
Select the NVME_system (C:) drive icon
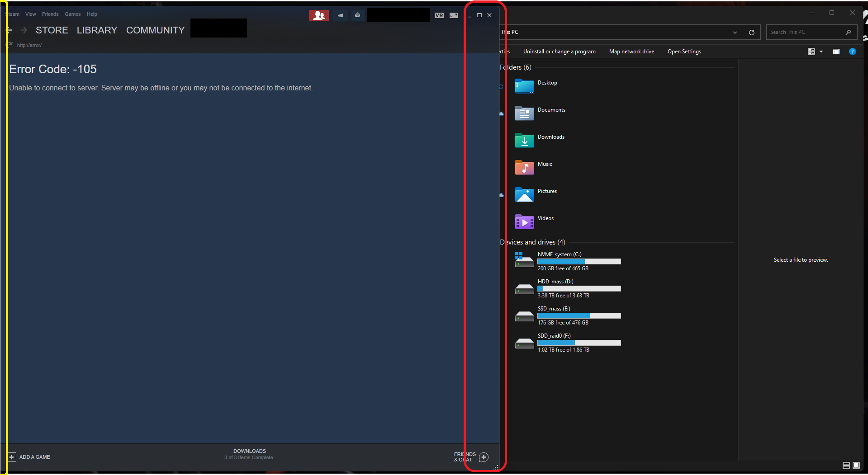524,260
